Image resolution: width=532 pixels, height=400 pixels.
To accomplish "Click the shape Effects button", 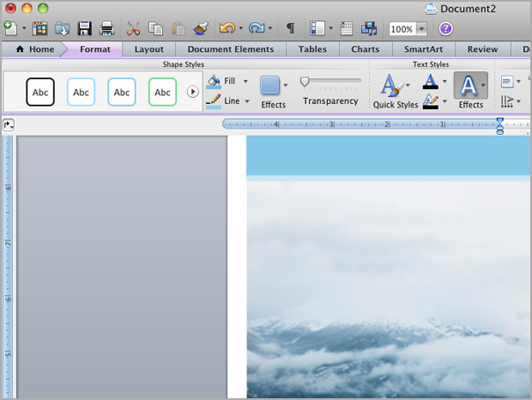I will pos(272,92).
